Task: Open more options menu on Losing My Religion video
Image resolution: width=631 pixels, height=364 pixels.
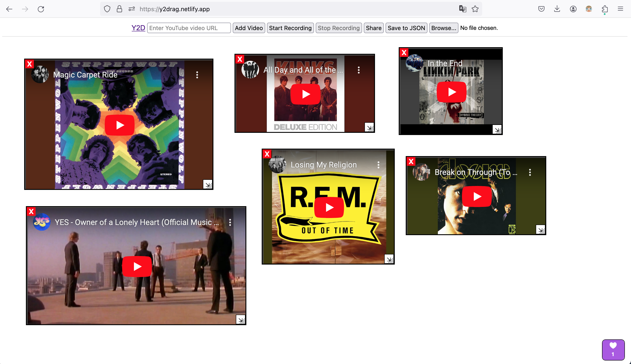Action: pos(379,165)
